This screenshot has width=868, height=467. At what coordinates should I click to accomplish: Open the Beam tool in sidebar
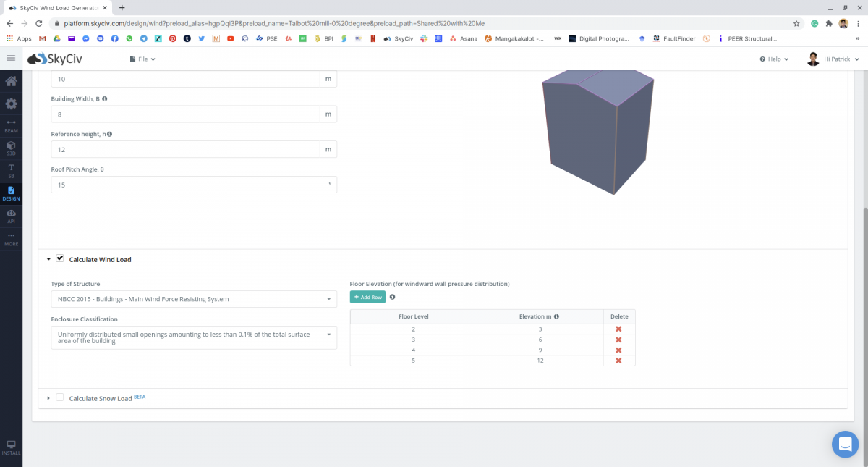11,125
